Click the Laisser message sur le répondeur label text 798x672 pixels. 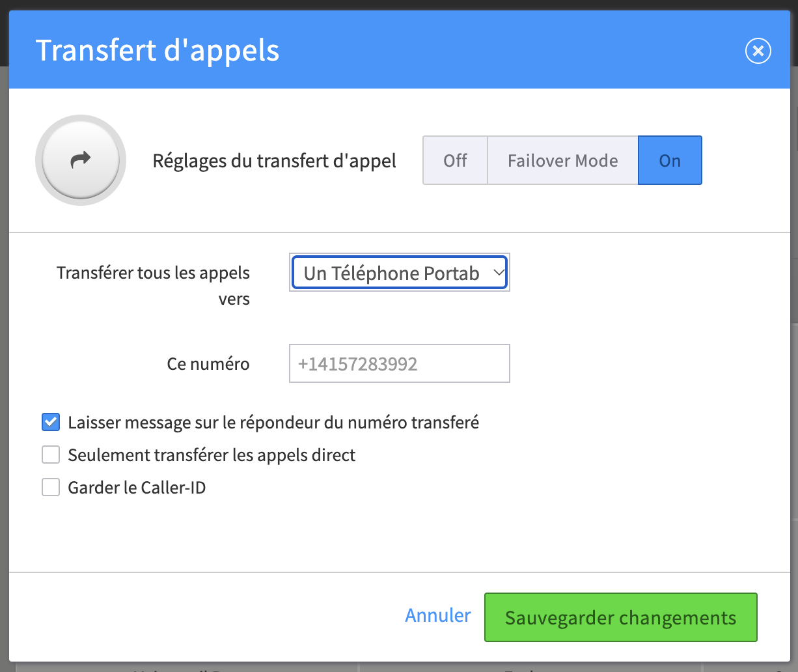[273, 422]
